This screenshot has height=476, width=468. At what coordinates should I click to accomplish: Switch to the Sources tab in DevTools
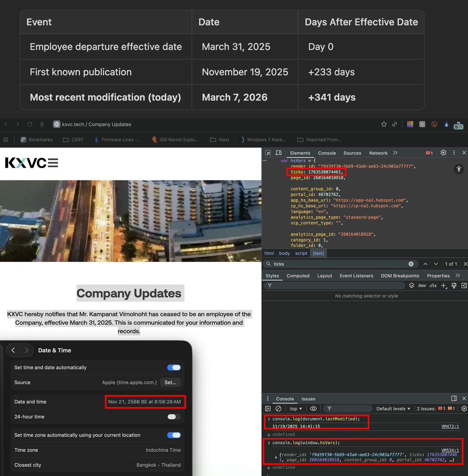coord(352,153)
